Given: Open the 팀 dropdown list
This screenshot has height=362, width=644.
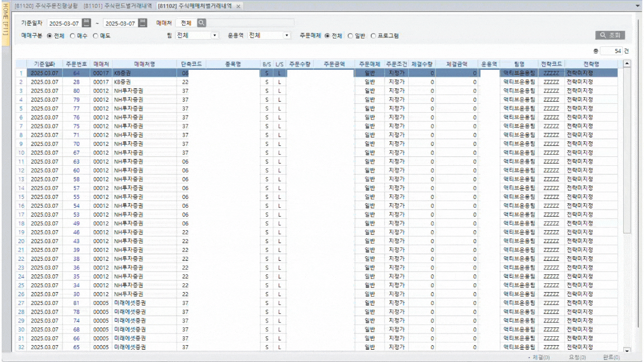Looking at the screenshot, I should tap(215, 35).
